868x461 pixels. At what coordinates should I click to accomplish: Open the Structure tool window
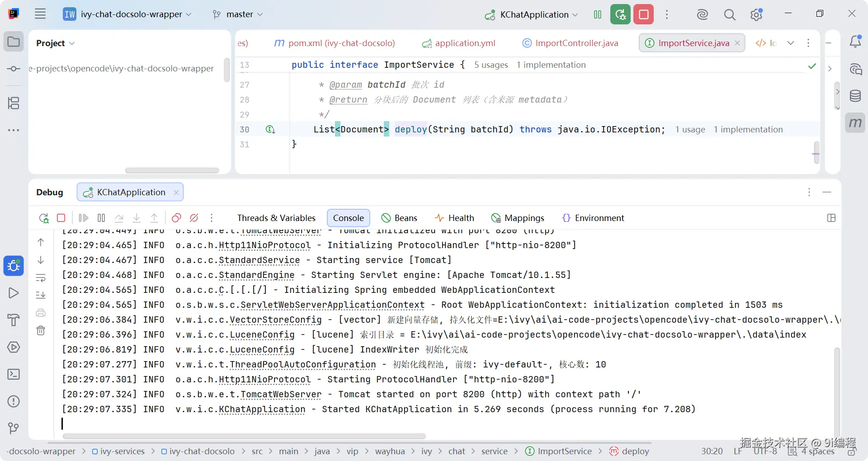pos(14,103)
